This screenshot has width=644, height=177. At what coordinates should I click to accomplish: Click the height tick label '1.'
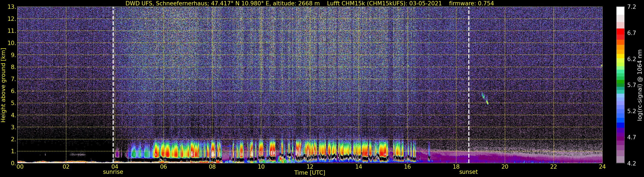pyautogui.click(x=13, y=151)
